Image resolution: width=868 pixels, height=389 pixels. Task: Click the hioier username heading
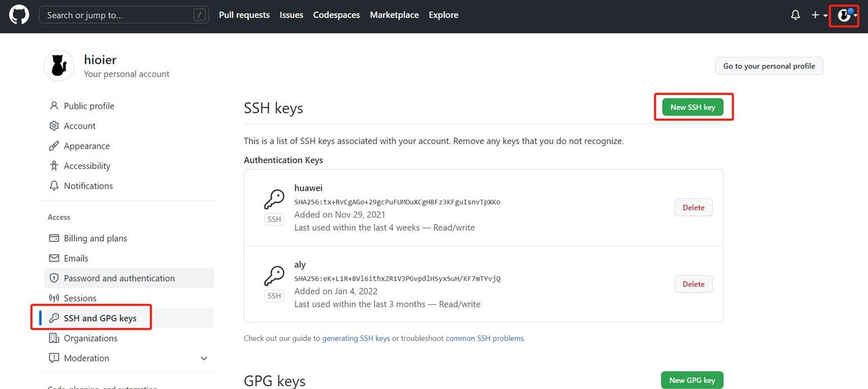100,60
